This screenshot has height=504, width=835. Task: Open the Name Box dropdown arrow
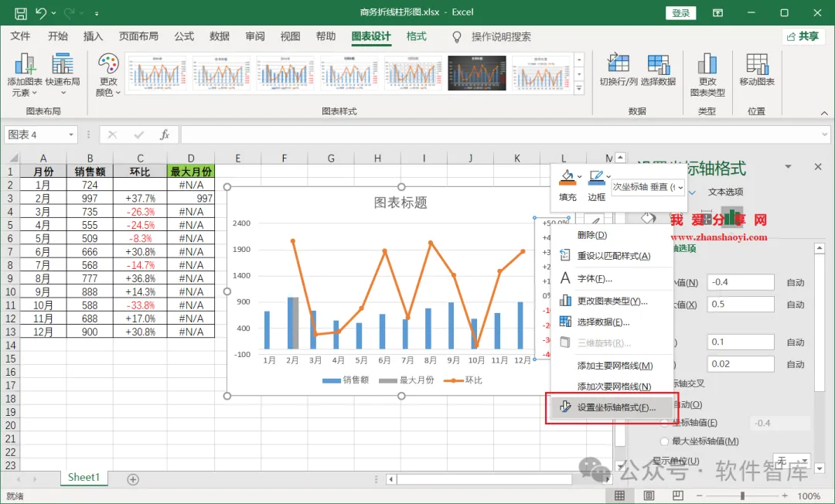[x=71, y=135]
